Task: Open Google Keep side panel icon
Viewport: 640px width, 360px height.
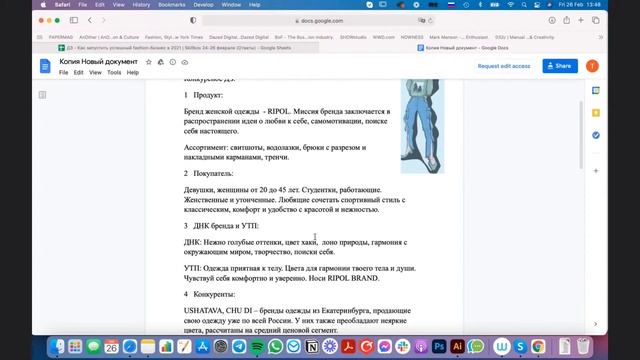Action: pos(596,113)
